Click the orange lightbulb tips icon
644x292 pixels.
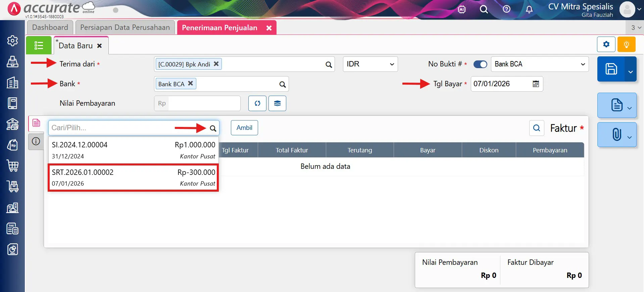point(626,44)
